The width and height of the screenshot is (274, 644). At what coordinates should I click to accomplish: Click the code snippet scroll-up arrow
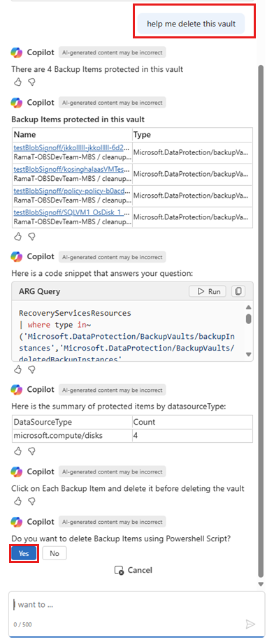(x=249, y=307)
